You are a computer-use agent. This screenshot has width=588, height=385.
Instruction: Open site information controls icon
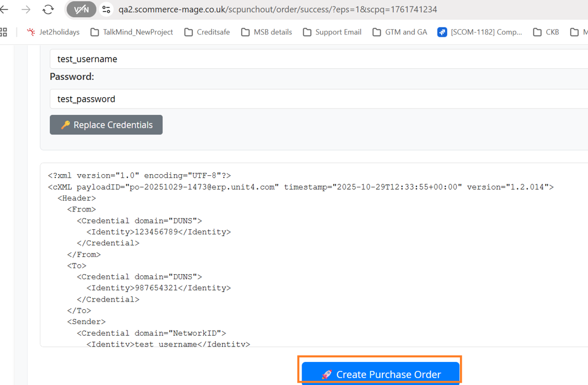click(106, 9)
